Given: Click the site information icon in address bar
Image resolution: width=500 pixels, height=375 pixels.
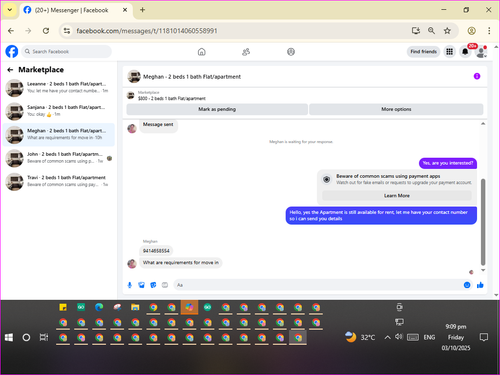Looking at the screenshot, I should pyautogui.click(x=67, y=31).
